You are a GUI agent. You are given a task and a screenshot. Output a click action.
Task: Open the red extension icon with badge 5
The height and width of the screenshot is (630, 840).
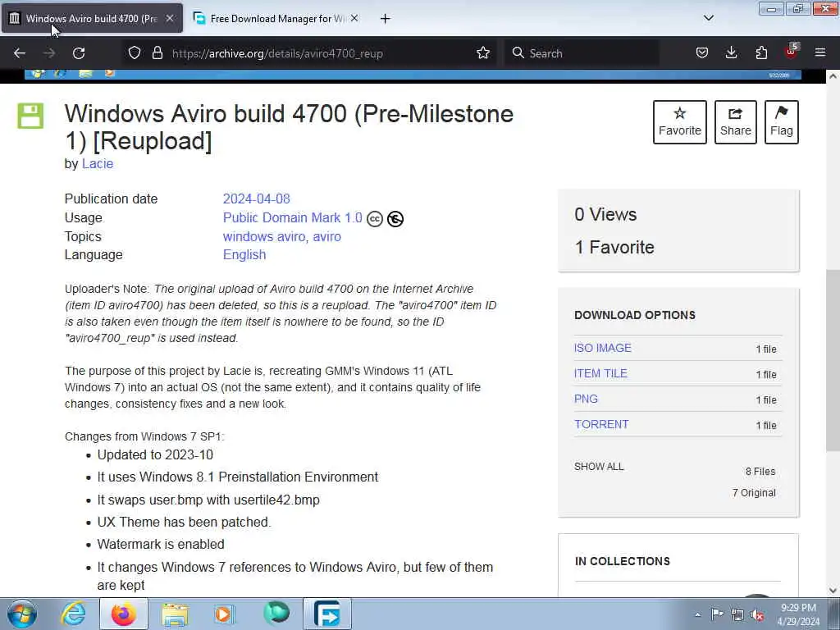[x=792, y=52]
